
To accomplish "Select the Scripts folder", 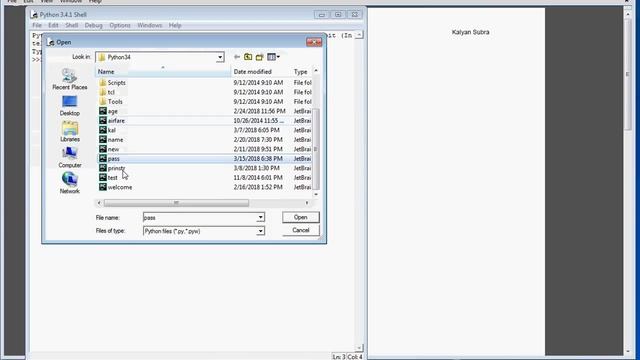I will [113, 82].
